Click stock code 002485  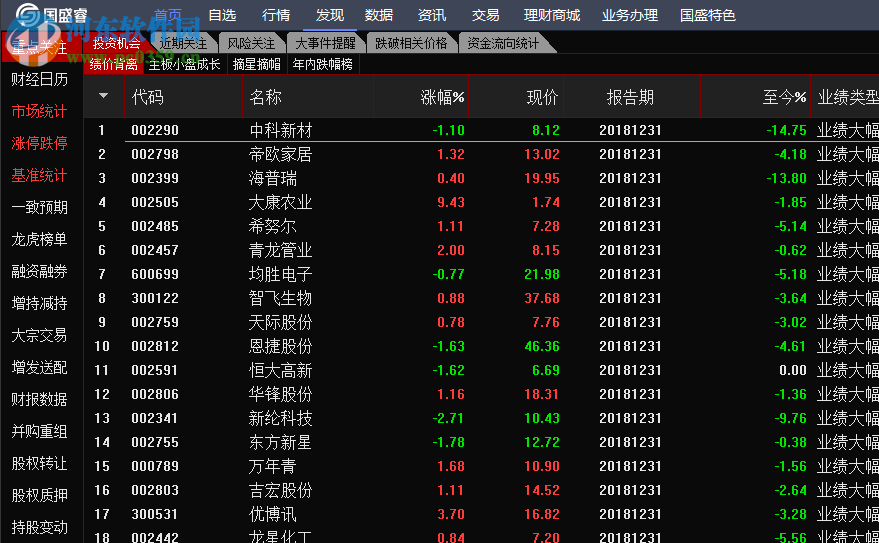coord(155,226)
